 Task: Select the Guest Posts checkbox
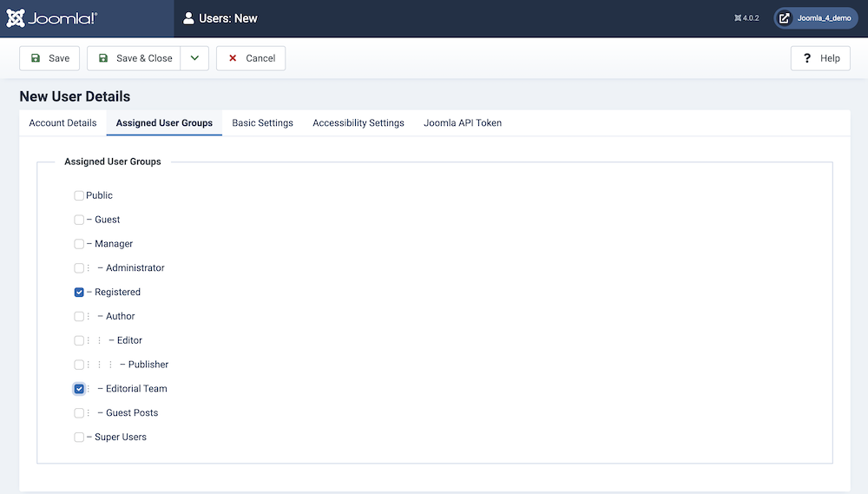pyautogui.click(x=79, y=413)
